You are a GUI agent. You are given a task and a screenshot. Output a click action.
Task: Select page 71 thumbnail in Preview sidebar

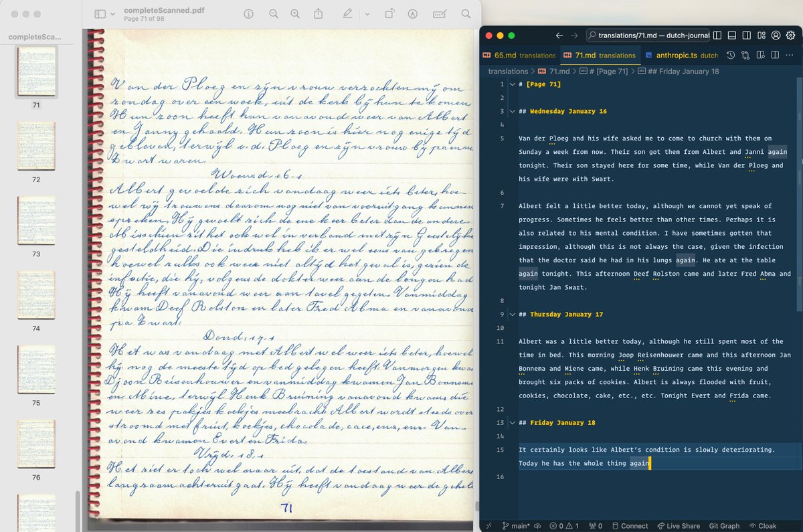[36, 72]
